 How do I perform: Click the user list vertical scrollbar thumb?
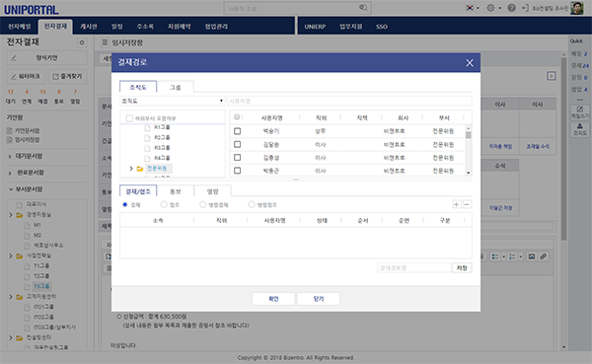468,135
